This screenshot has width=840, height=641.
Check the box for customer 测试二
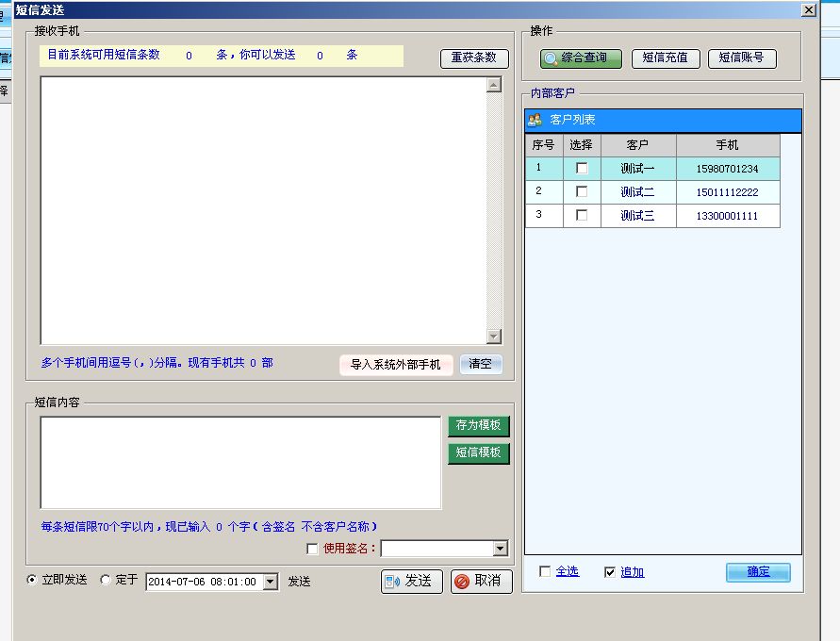point(582,192)
